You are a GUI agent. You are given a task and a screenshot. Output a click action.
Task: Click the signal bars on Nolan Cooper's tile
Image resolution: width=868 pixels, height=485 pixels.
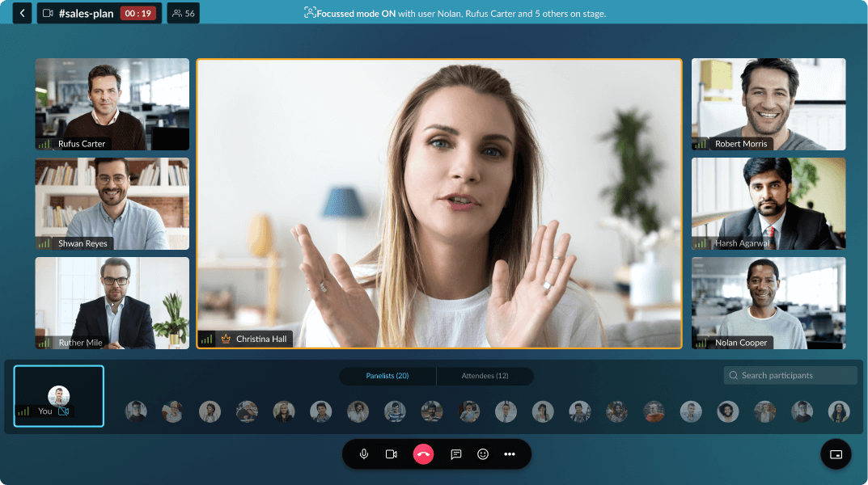coord(701,343)
